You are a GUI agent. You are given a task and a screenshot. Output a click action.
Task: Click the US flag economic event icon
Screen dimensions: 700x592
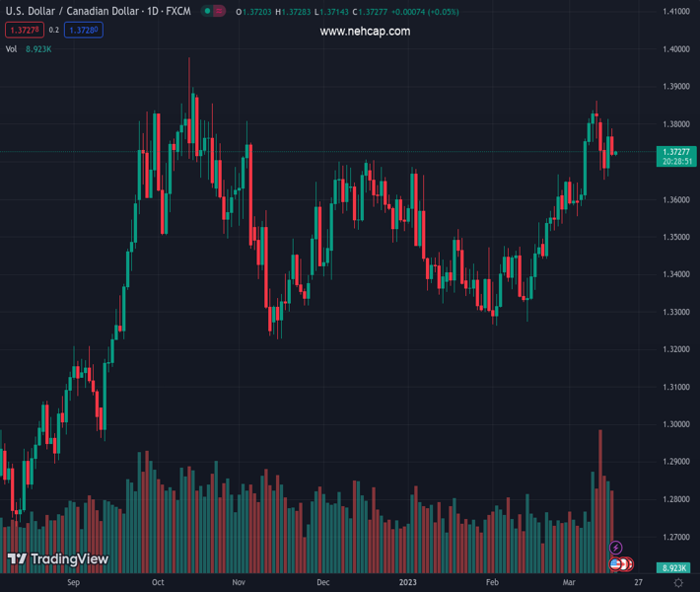tap(616, 564)
